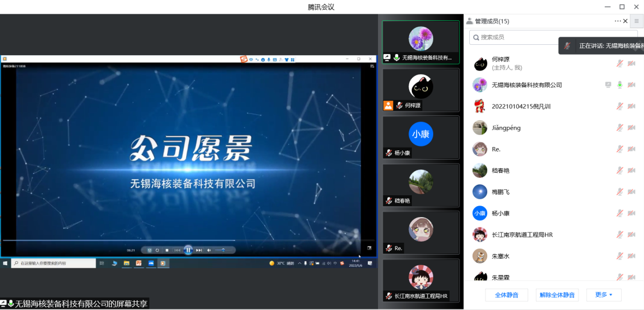Toggle microphone for host 何梓源 in list
Image resolution: width=644 pixels, height=310 pixels.
coord(620,63)
